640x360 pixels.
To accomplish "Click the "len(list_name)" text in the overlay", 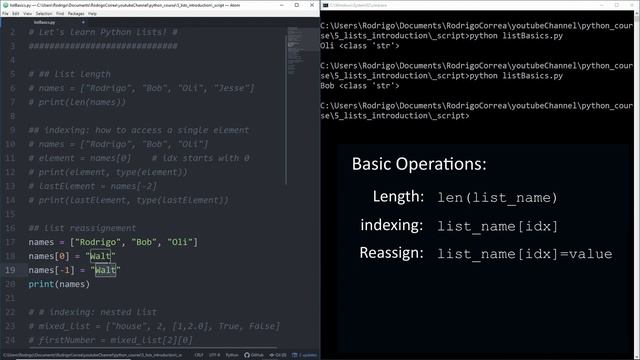I will coord(498,198).
